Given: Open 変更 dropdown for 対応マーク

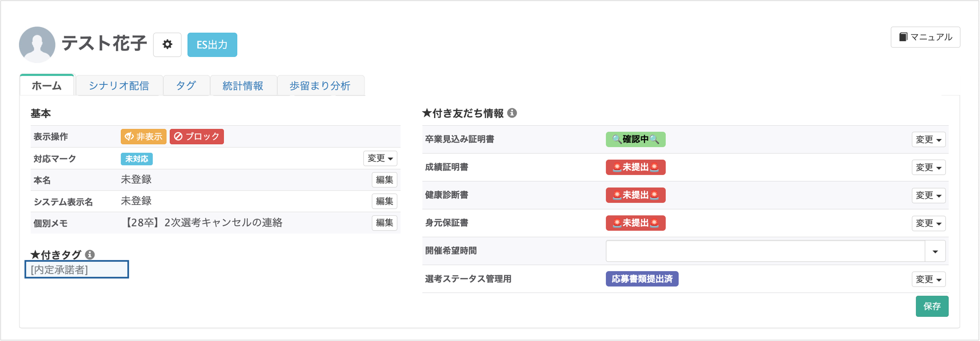Looking at the screenshot, I should point(380,158).
